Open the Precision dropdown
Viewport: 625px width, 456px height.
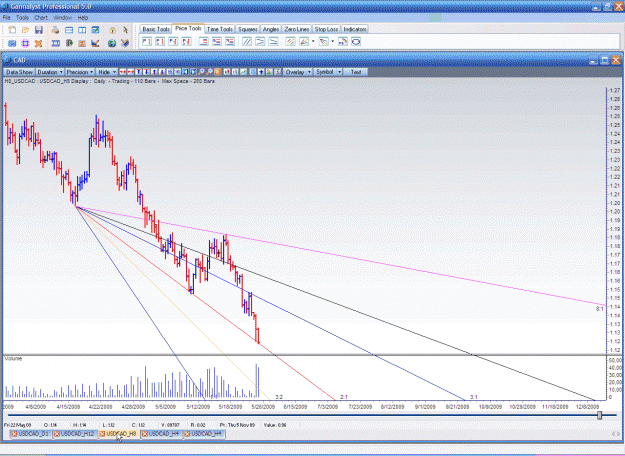click(x=80, y=72)
